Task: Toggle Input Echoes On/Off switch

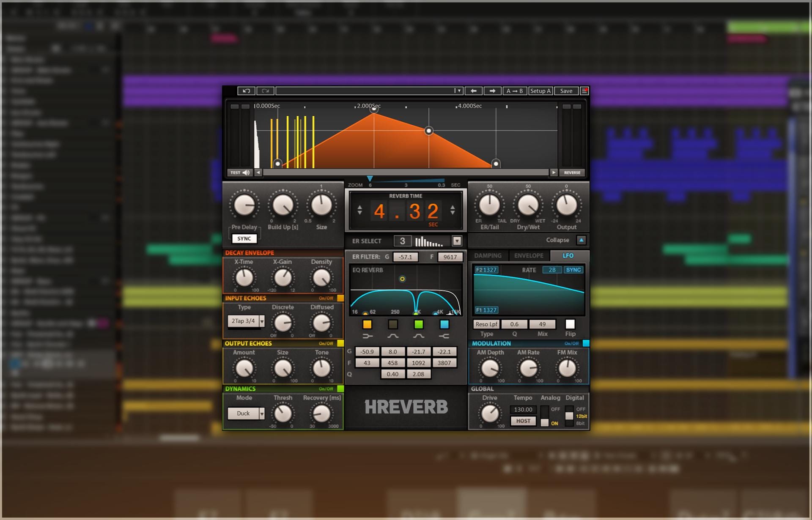Action: (340, 298)
